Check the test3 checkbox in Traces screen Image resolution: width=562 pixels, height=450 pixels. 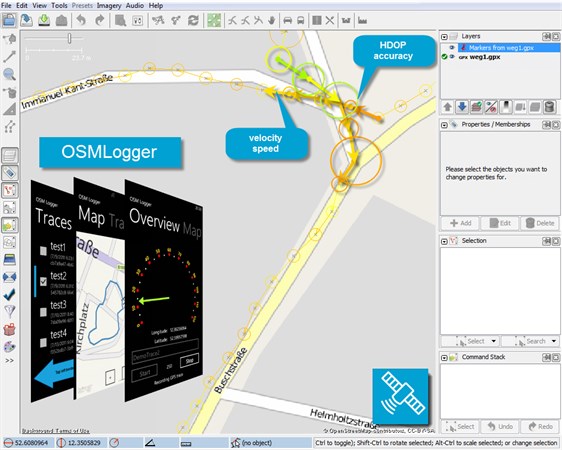tap(43, 312)
